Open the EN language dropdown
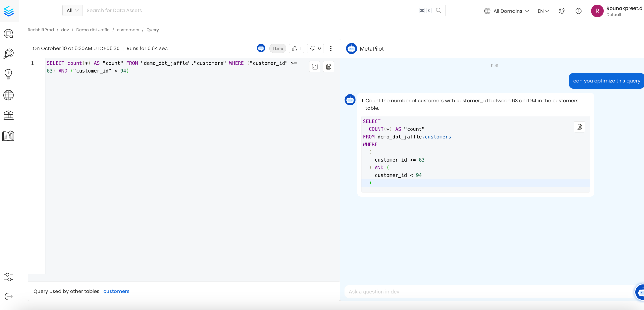 pos(543,11)
